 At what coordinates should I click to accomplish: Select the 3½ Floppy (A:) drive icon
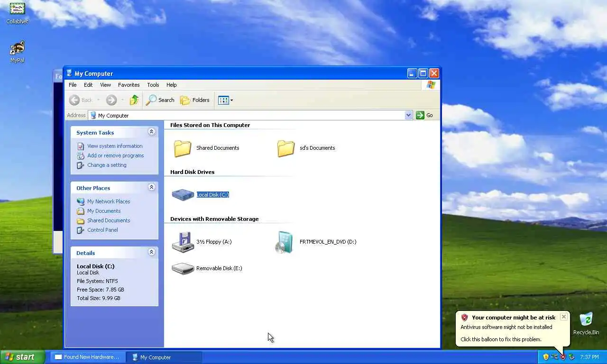pyautogui.click(x=183, y=242)
